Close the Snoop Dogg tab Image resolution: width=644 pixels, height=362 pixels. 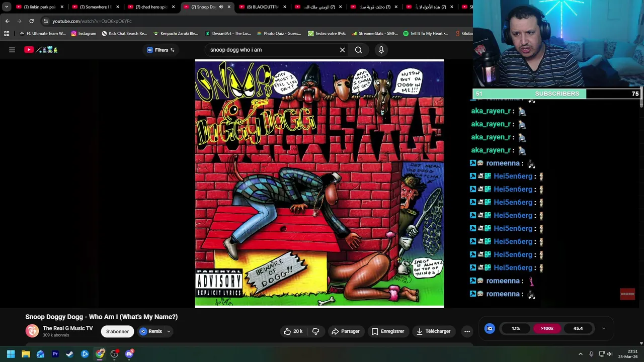point(229,7)
